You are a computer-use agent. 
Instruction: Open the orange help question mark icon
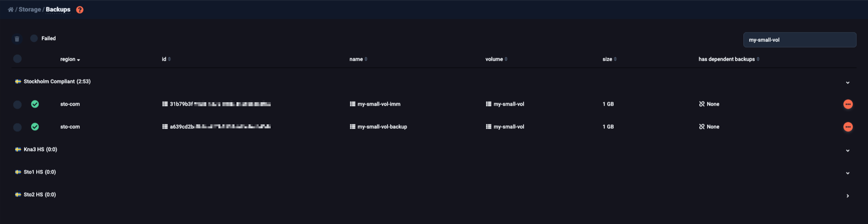coord(80,10)
